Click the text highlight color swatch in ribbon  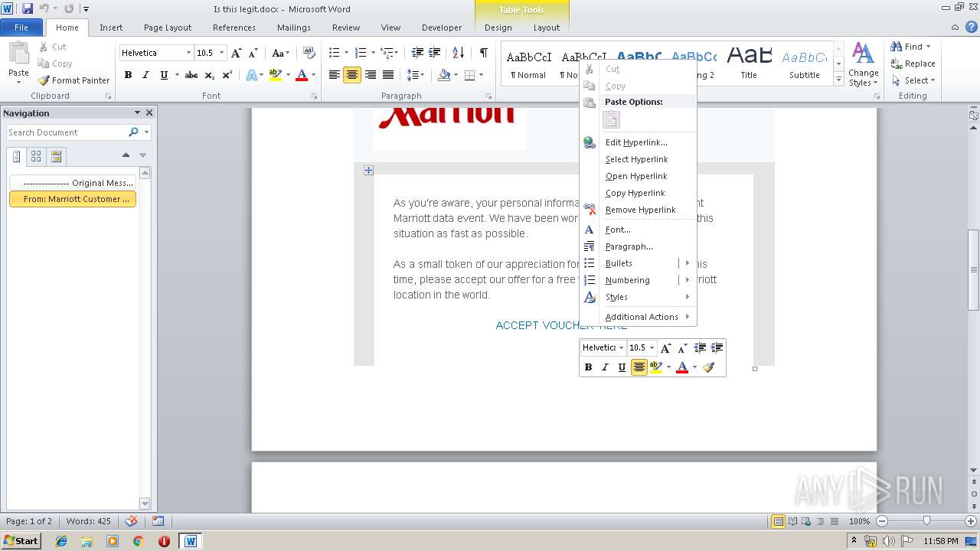tap(276, 75)
